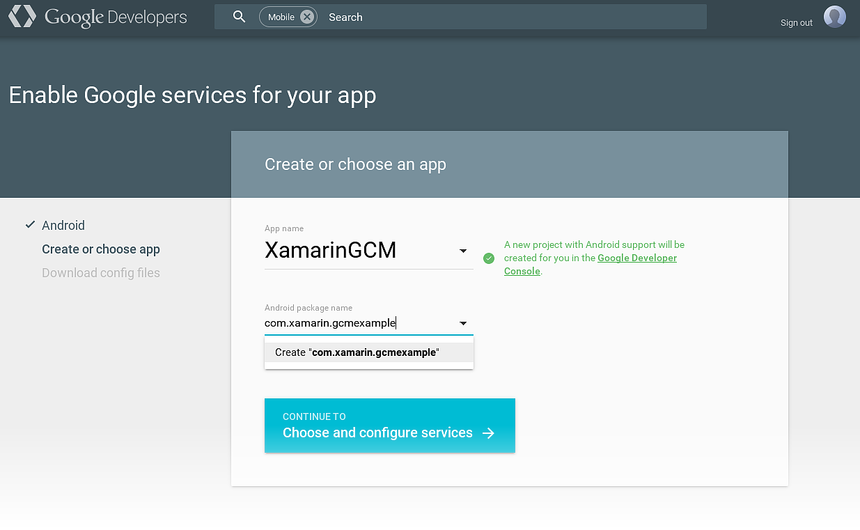Click the Mobile filter chip label

pyautogui.click(x=281, y=17)
